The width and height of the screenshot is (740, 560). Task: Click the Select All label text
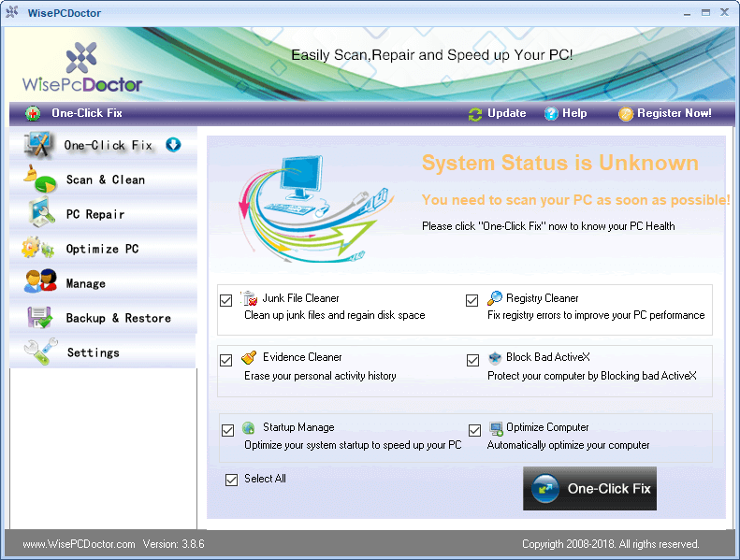click(x=265, y=479)
